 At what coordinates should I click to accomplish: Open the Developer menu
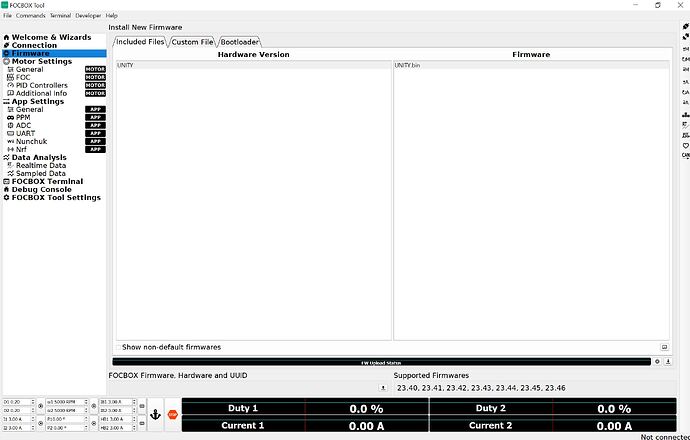[x=88, y=15]
